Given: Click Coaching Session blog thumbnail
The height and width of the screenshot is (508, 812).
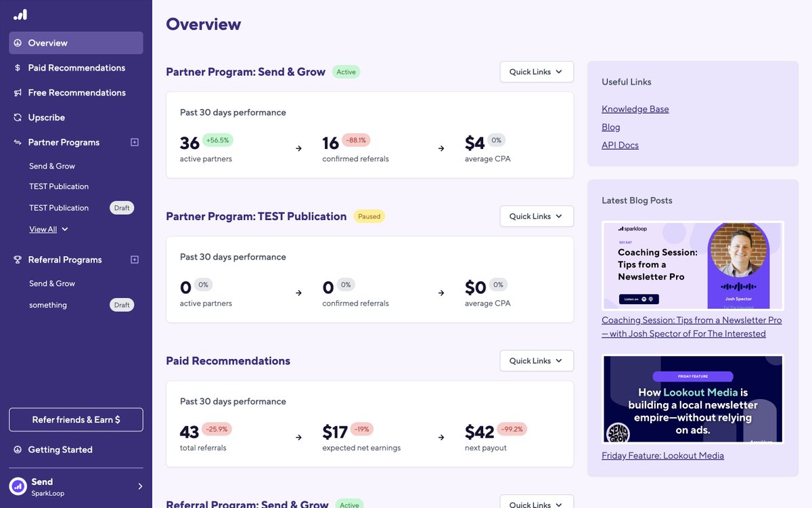Looking at the screenshot, I should point(693,266).
